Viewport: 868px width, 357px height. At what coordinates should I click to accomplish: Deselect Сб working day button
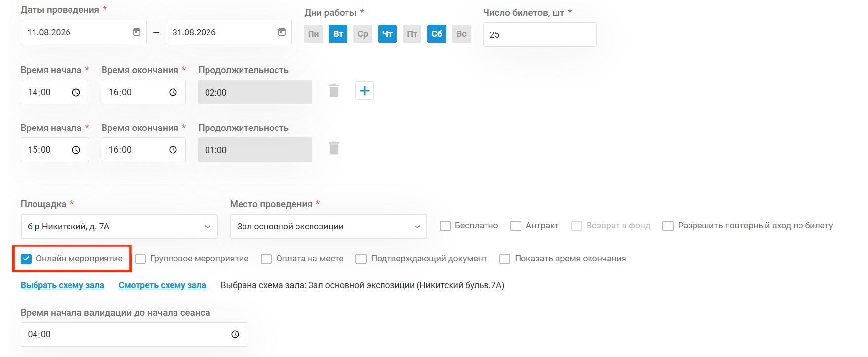(437, 34)
